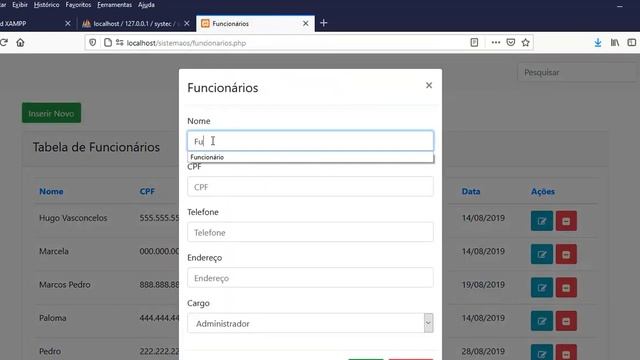Click the name Paloma in table
Screen dimensions: 640x360
tap(53, 318)
